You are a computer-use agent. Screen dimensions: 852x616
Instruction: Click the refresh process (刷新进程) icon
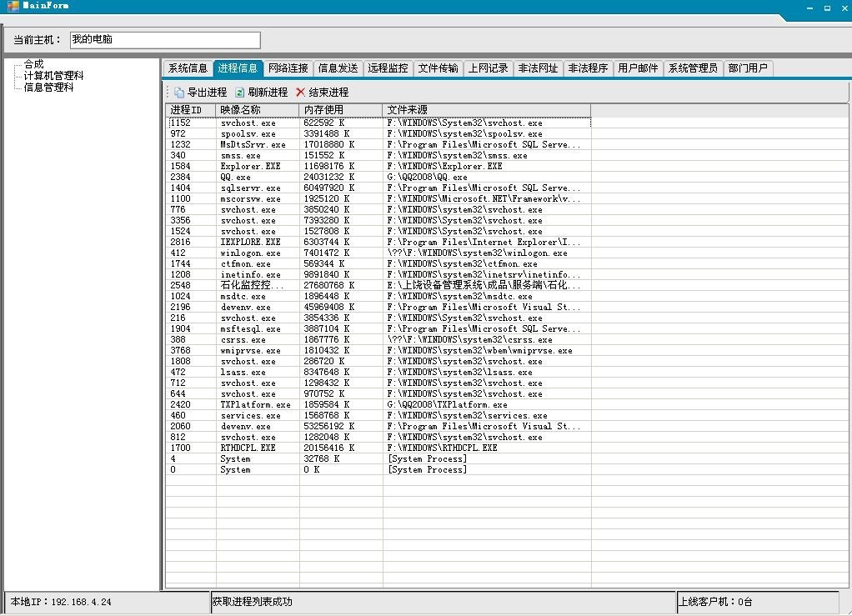pos(240,93)
